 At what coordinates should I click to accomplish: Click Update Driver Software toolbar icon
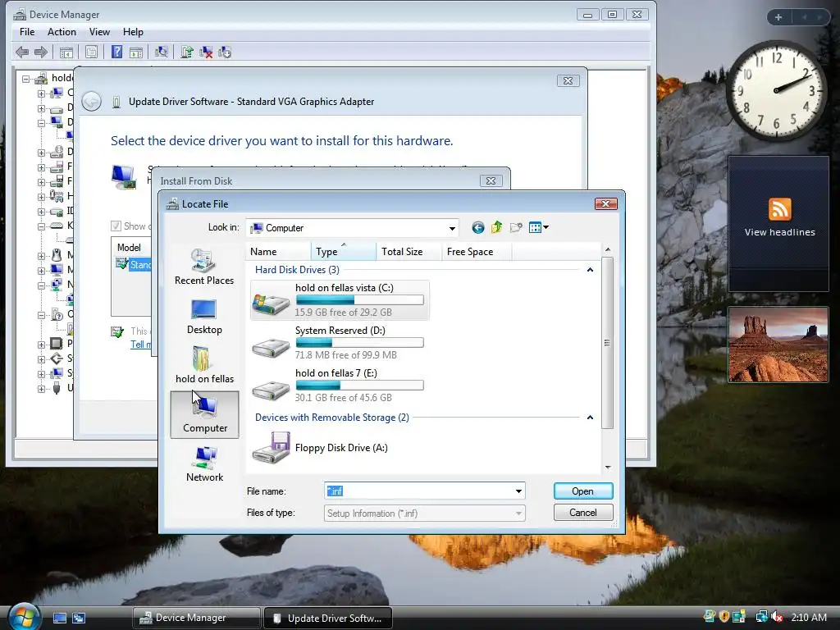click(186, 52)
